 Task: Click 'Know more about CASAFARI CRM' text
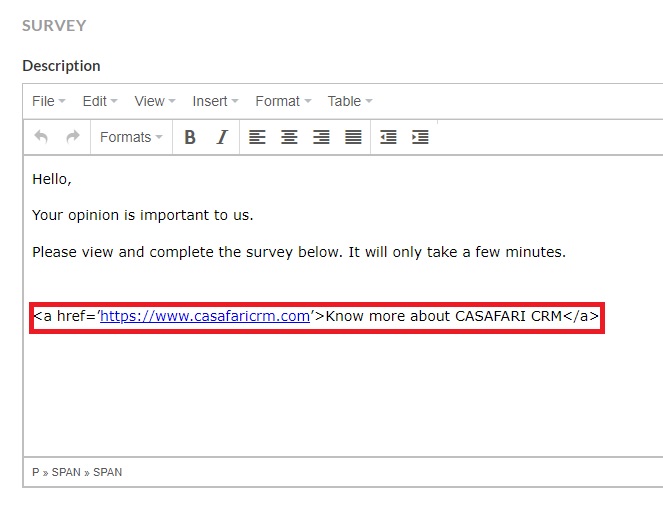pos(444,316)
